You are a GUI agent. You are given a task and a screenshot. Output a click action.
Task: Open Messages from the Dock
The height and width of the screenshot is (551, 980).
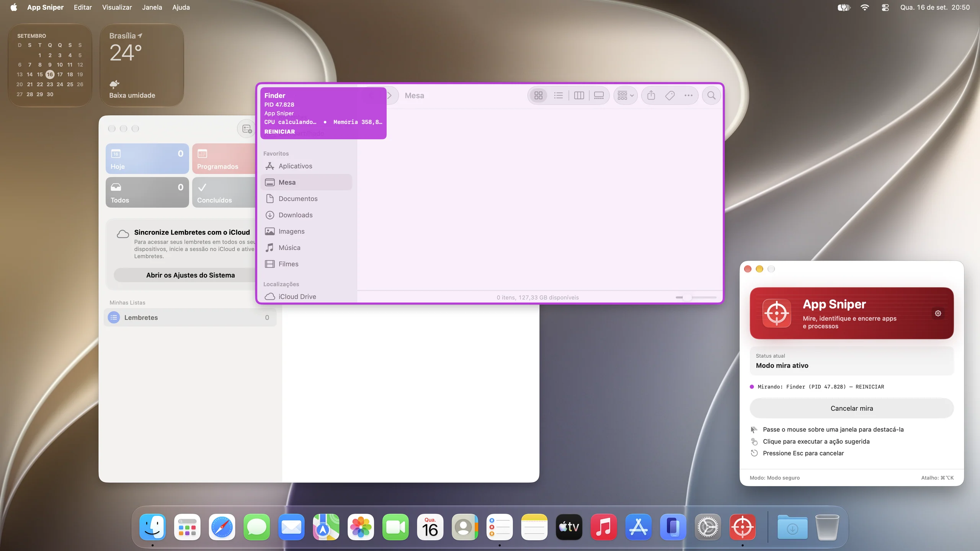[x=257, y=527]
